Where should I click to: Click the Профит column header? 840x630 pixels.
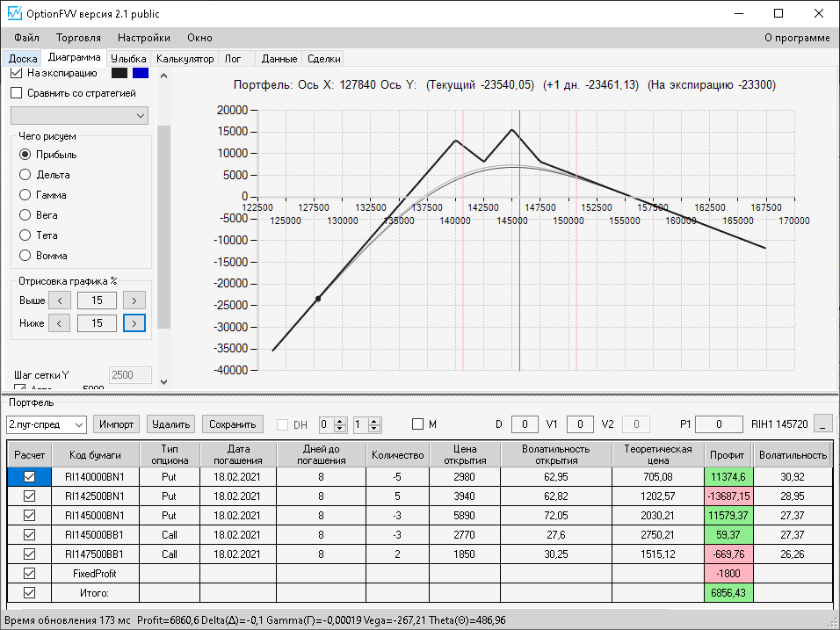[x=728, y=455]
